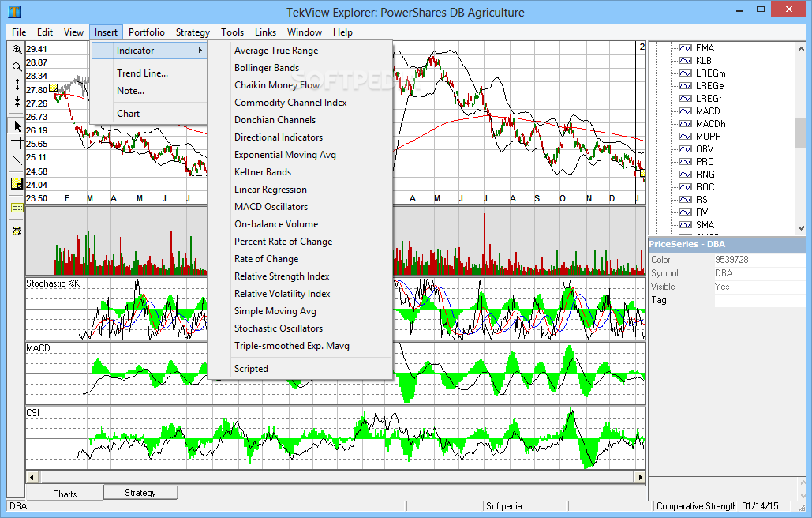Select the crosshair cursor tool
Image resolution: width=812 pixels, height=518 pixels.
(17, 143)
